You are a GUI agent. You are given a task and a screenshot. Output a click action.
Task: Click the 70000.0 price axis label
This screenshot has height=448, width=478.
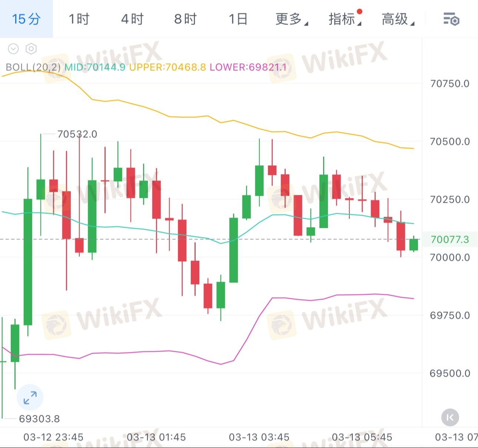tap(450, 257)
